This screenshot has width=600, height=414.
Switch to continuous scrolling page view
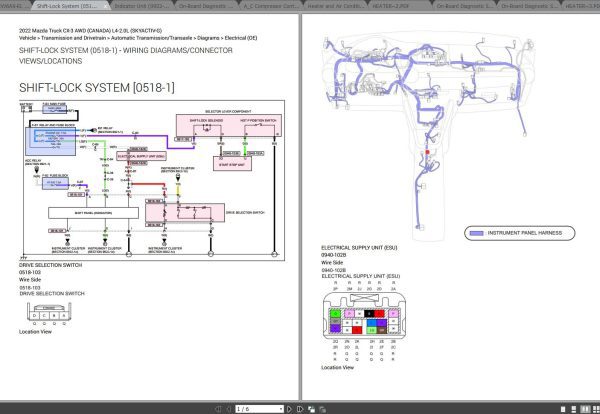(x=574, y=409)
